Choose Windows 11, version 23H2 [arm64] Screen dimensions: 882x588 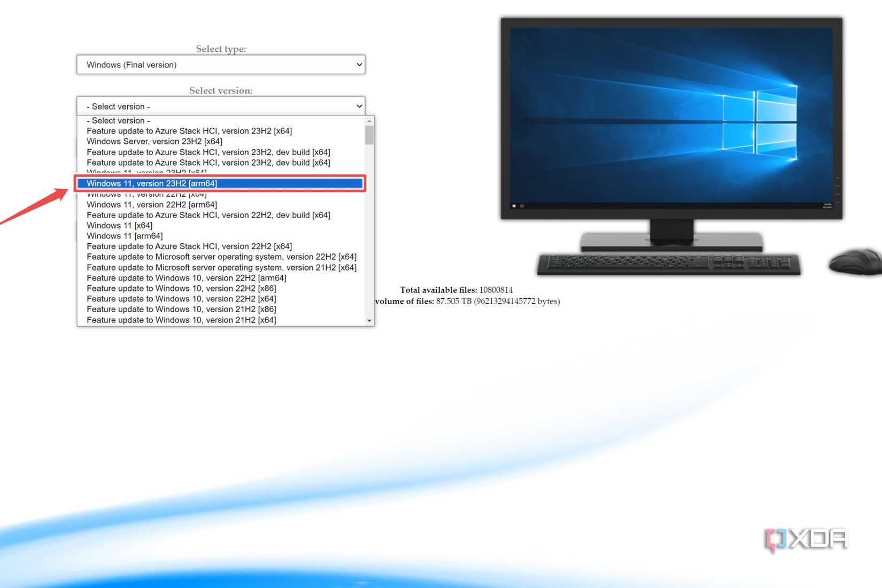[x=221, y=183]
